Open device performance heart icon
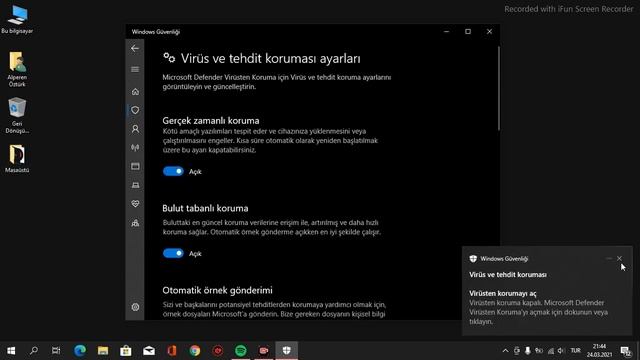The image size is (640, 360). coord(135,204)
